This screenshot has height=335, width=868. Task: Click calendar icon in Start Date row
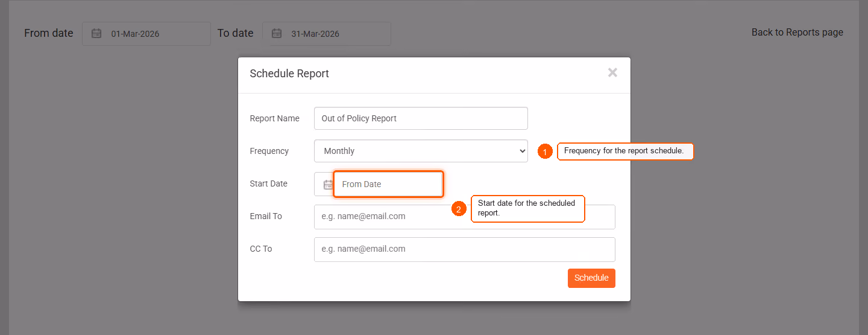(328, 184)
